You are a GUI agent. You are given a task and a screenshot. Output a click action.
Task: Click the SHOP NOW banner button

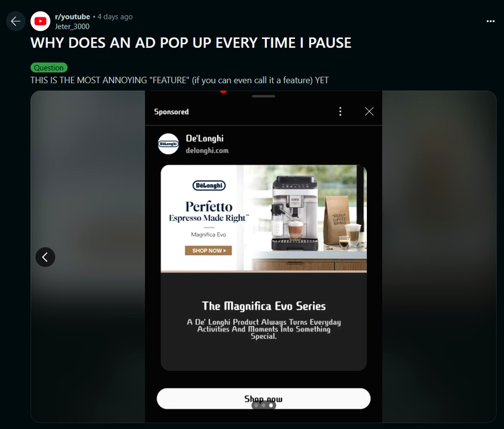point(208,250)
